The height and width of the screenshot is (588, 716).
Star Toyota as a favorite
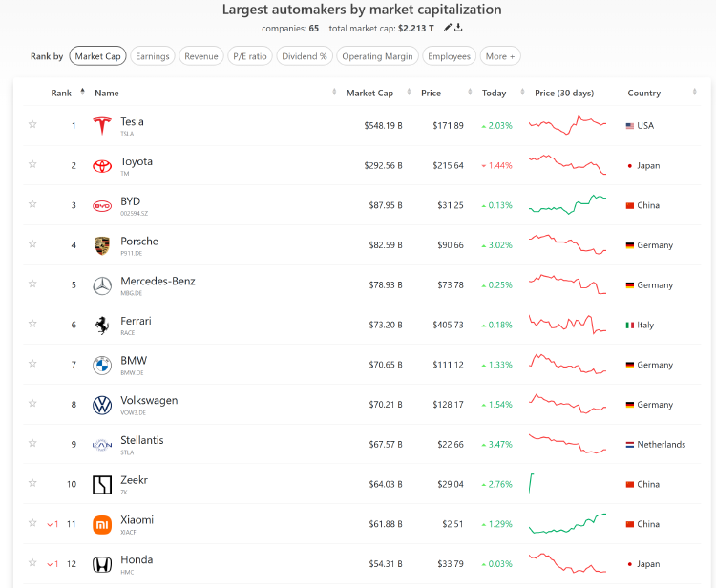coord(32,164)
